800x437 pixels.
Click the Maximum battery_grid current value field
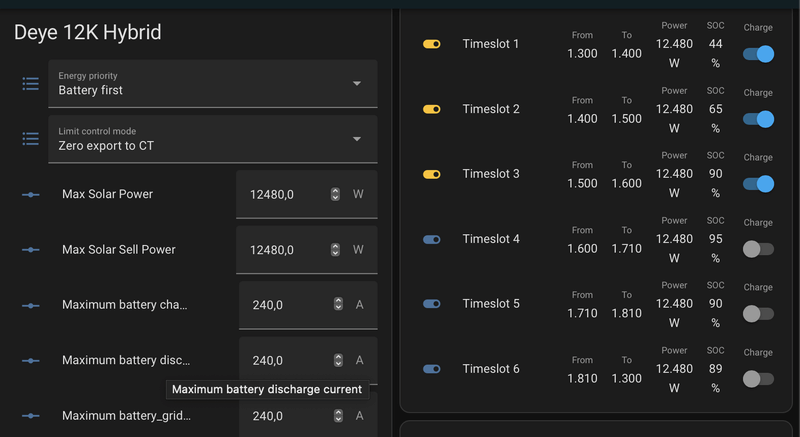pyautogui.click(x=308, y=415)
